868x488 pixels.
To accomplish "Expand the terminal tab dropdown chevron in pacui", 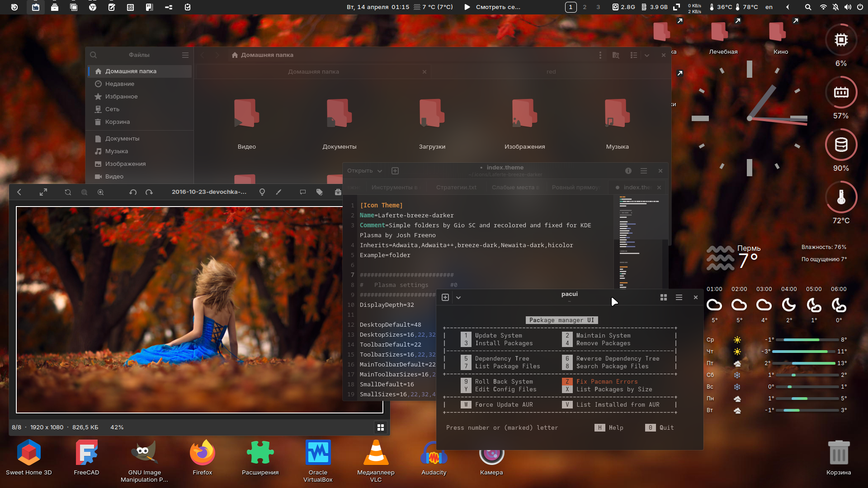I will point(458,297).
